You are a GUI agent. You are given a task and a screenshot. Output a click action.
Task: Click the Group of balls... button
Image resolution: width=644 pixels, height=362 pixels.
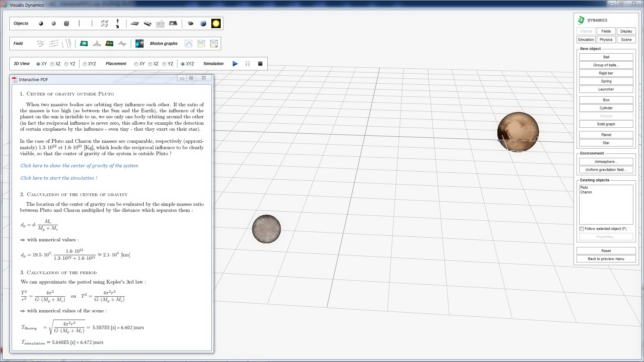point(606,65)
